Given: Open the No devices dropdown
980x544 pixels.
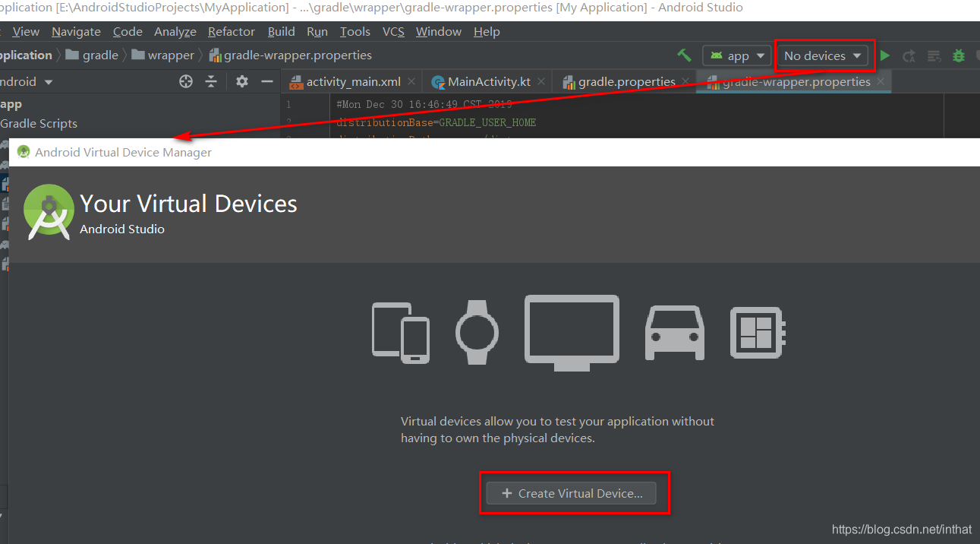Looking at the screenshot, I should click(824, 55).
